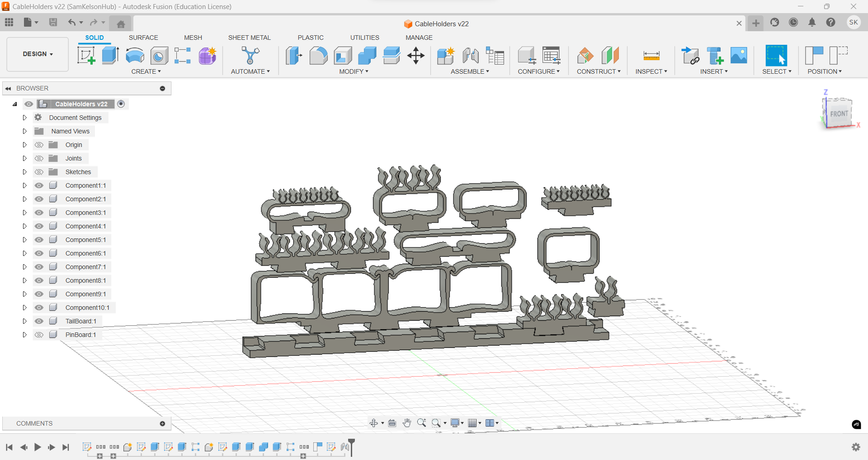Image resolution: width=868 pixels, height=460 pixels.
Task: Click the FRONT face of ViewCube
Action: 839,114
